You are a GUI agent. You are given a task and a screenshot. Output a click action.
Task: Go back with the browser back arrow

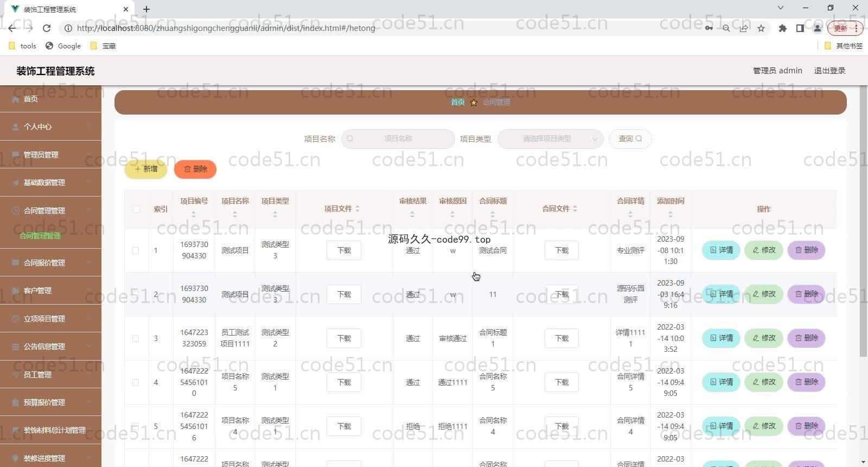tap(12, 28)
